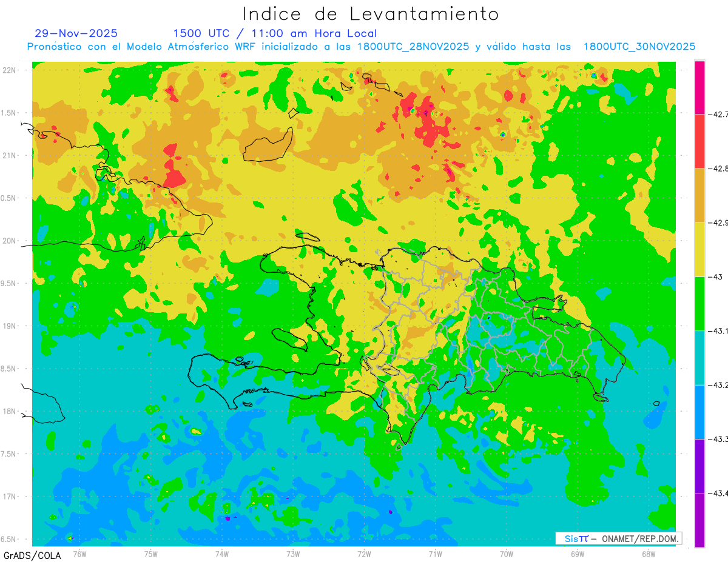Click the magenta swatch atop the color scale
Image resolution: width=728 pixels, height=562 pixels.
click(x=699, y=87)
